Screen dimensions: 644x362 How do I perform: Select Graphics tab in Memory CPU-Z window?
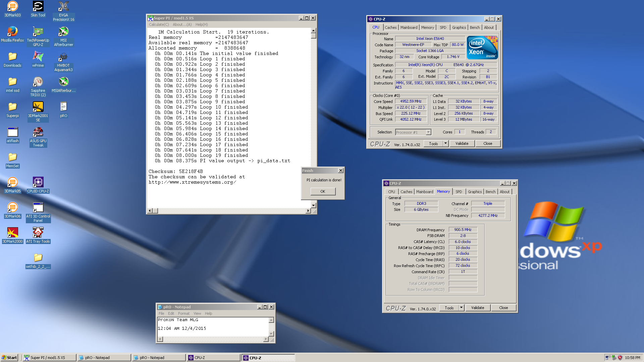[x=475, y=192]
